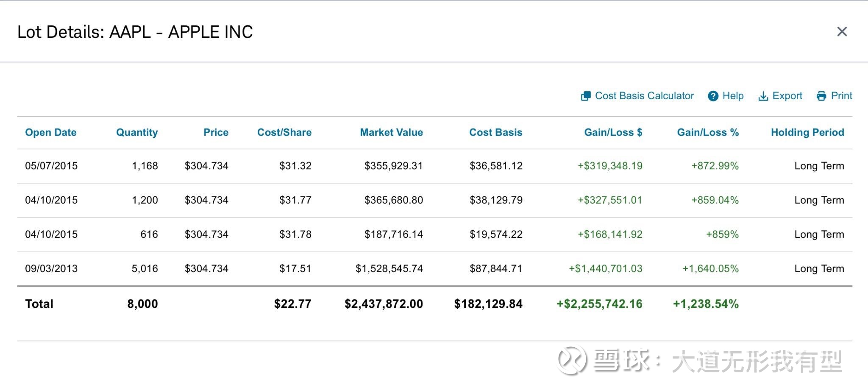Click gain percentage +1,640.05%

click(x=710, y=268)
